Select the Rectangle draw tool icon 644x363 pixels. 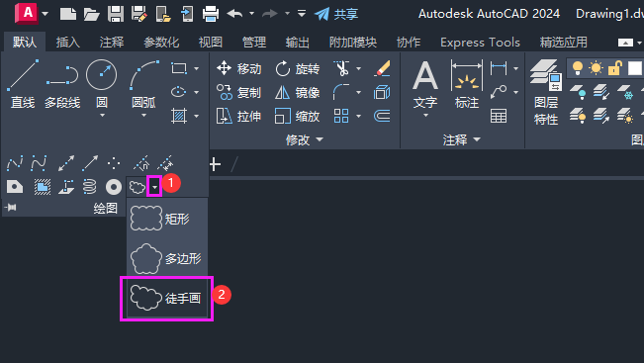coord(179,68)
